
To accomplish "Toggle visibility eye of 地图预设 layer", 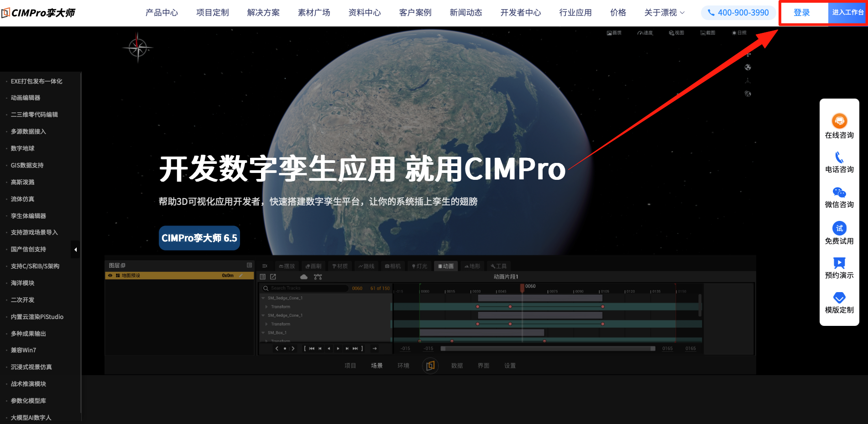I will pyautogui.click(x=110, y=276).
